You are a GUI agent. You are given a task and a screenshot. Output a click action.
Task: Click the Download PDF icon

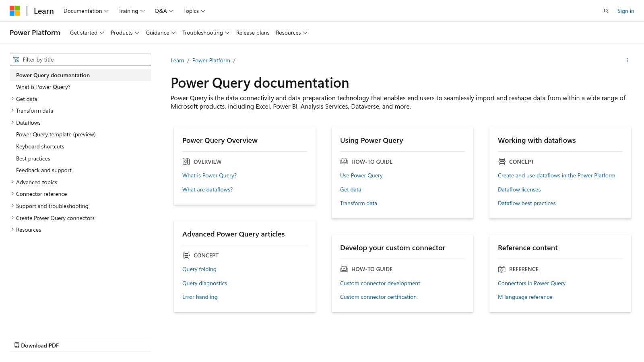point(17,345)
